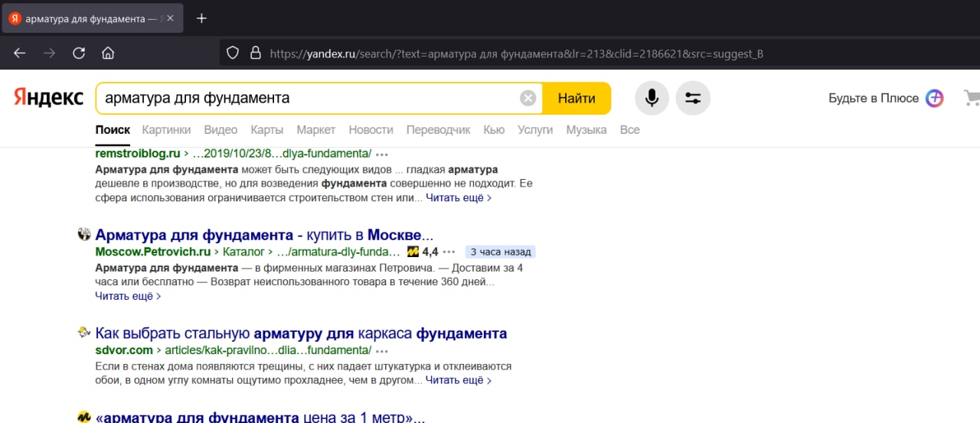Open Арматура для фундамента купить в Москве result
This screenshot has height=423, width=980.
[x=264, y=235]
